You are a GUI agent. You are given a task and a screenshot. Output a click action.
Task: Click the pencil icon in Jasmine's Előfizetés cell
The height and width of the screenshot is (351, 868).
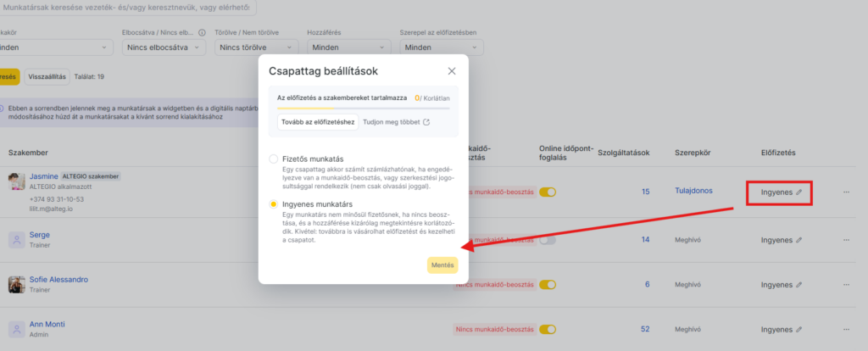click(798, 192)
